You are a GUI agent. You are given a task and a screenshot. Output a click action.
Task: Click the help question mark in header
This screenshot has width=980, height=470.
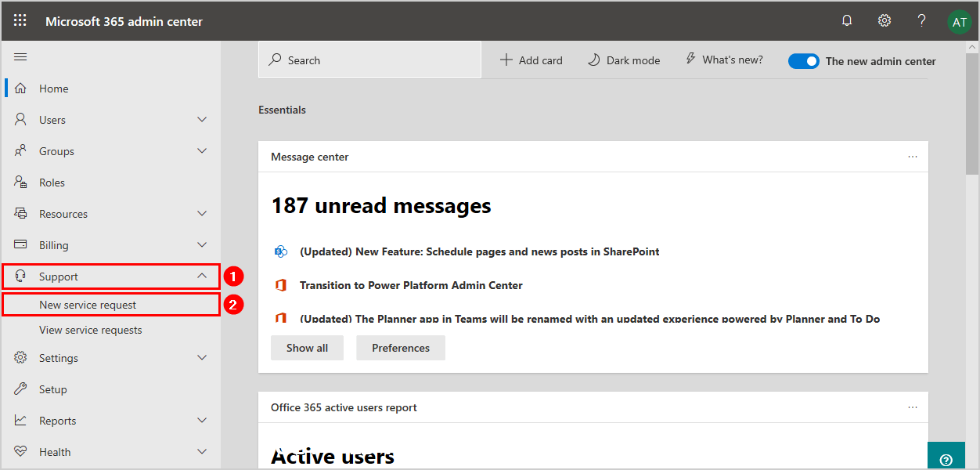(922, 21)
